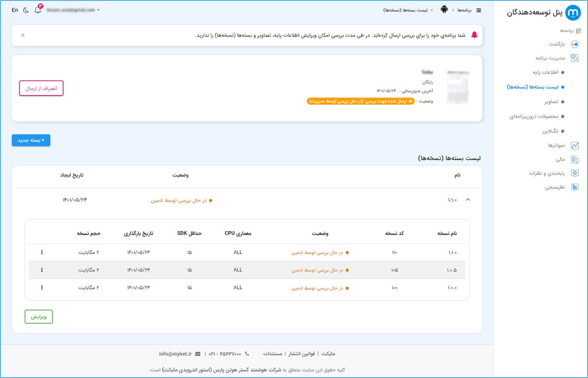Click the red bell alert icon in banner
This screenshot has width=588, height=378.
coord(474,35)
